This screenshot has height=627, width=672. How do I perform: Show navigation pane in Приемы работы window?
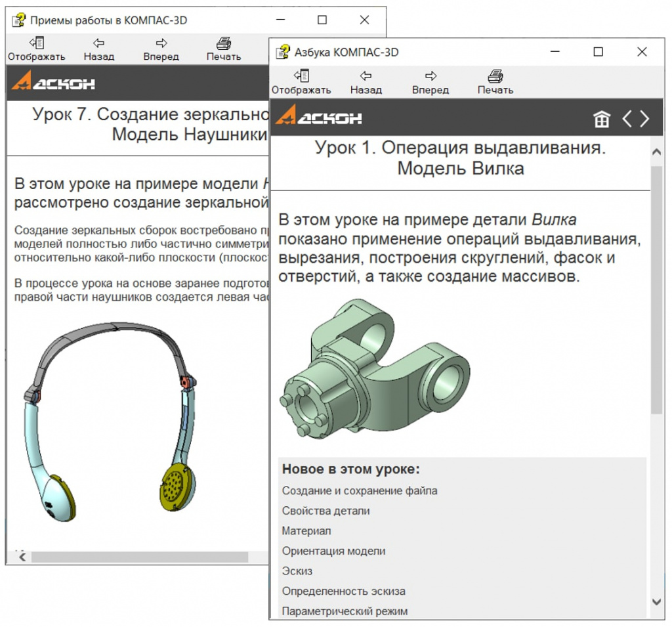[36, 44]
